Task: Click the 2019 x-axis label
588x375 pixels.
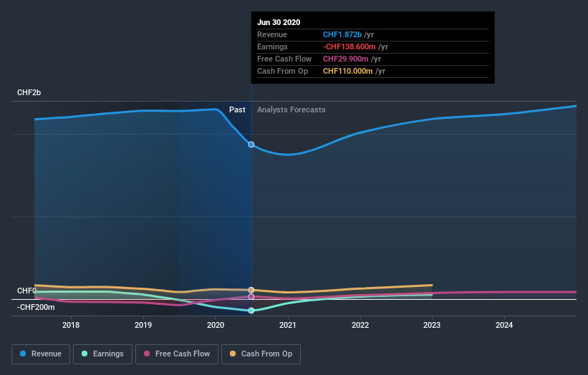Action: coord(143,325)
